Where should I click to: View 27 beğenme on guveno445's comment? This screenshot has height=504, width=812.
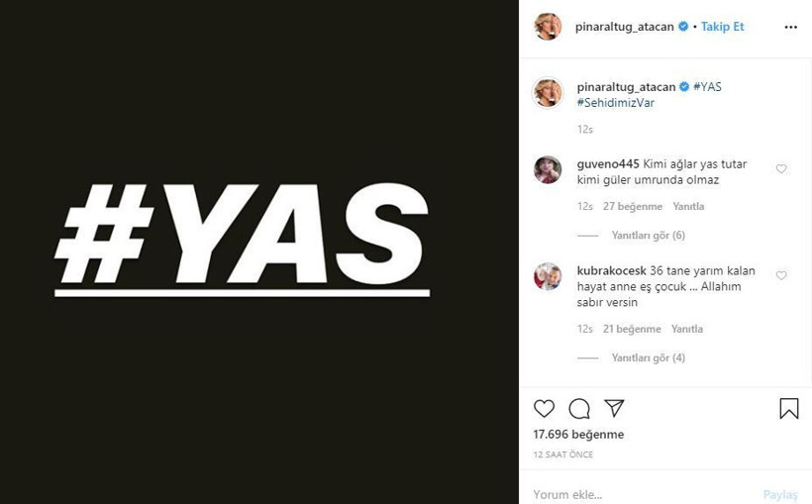pyautogui.click(x=633, y=206)
